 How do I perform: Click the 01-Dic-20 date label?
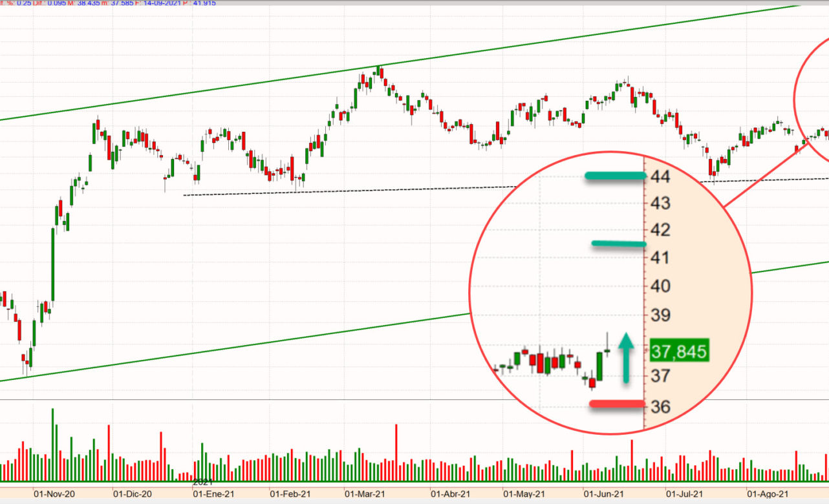click(x=133, y=494)
